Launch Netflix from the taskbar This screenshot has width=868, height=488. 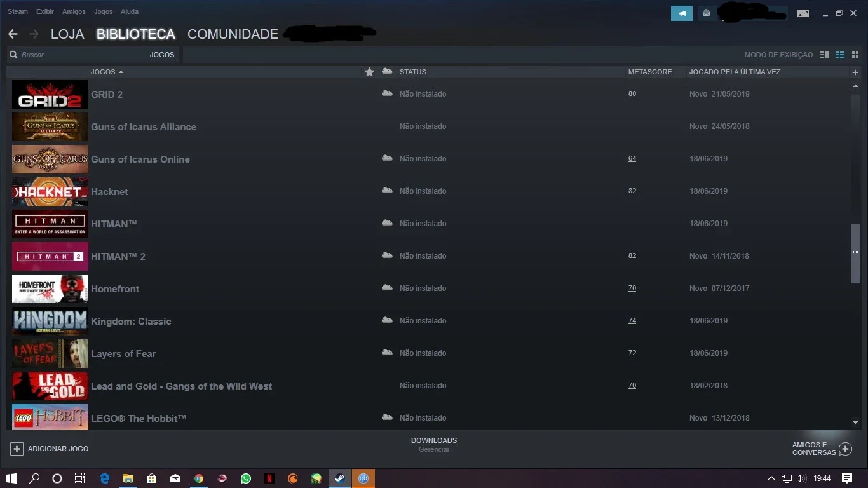coord(269,478)
